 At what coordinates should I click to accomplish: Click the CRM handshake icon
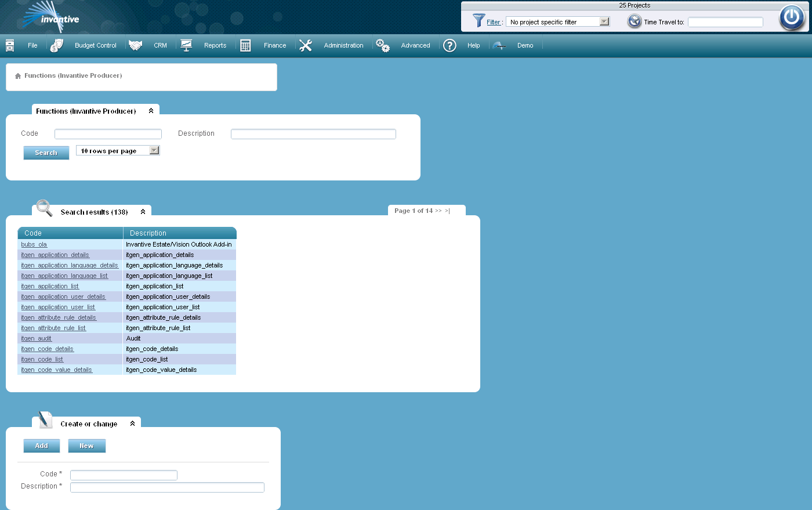tap(135, 45)
